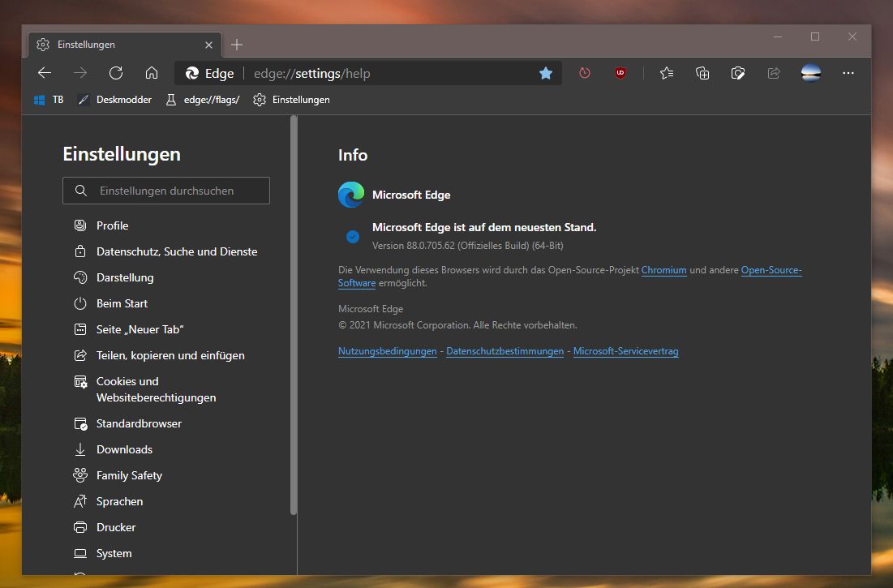Open the Collections icon
Screen dimensions: 893x588
coord(702,73)
